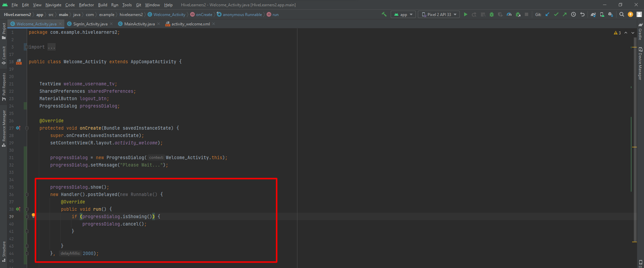Screen dimensions: 644x268
Task: Open the Refactor menu
Action: [87, 5]
